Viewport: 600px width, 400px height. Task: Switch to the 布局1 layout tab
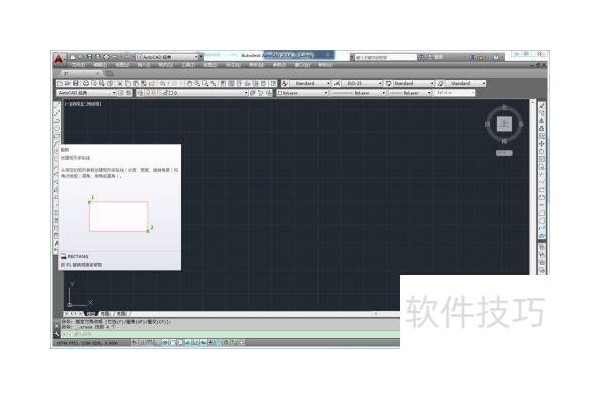pyautogui.click(x=105, y=313)
